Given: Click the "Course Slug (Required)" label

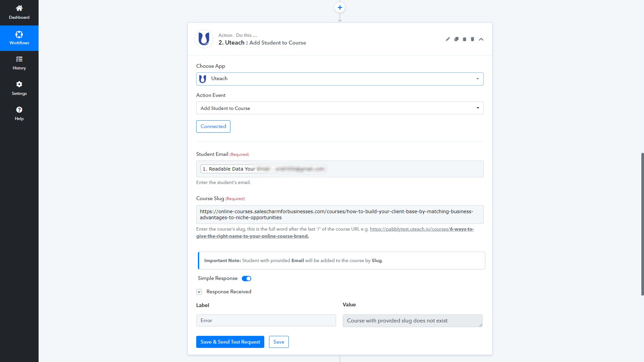Looking at the screenshot, I should (x=221, y=198).
